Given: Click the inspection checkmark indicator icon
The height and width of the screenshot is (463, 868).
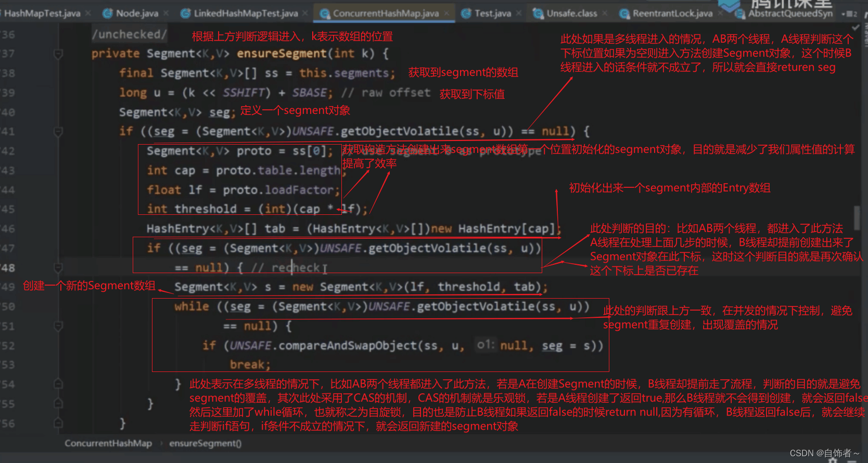Looking at the screenshot, I should click(x=856, y=28).
